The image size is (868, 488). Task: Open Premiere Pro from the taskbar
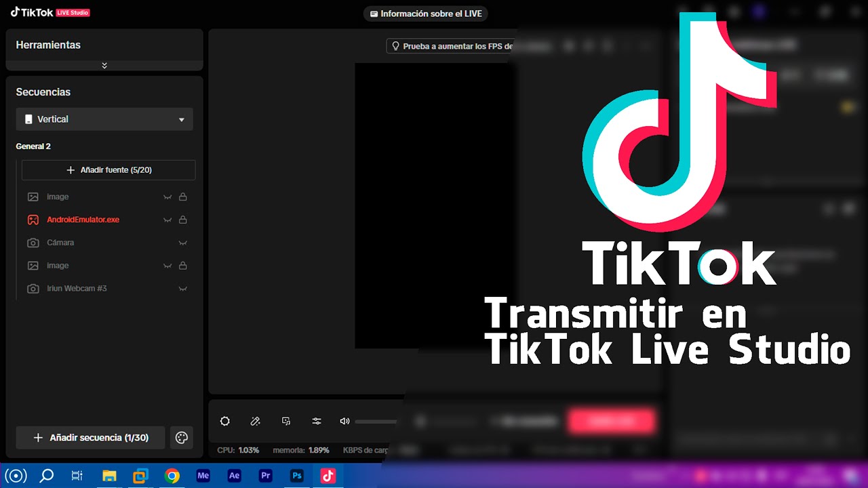[x=265, y=476]
